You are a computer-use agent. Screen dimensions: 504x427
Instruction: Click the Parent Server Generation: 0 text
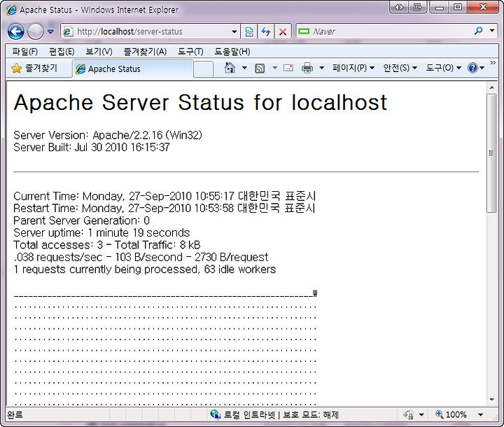[82, 220]
